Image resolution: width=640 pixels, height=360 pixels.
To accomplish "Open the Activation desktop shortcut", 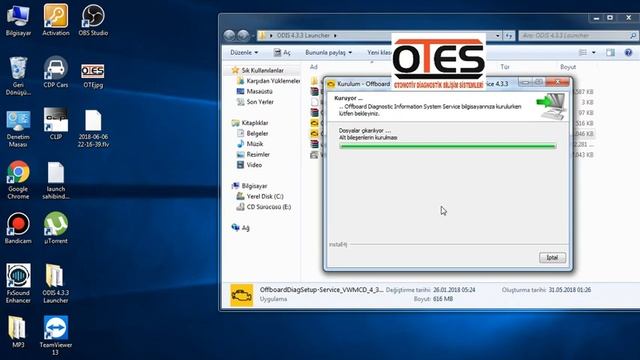I will coord(56,20).
